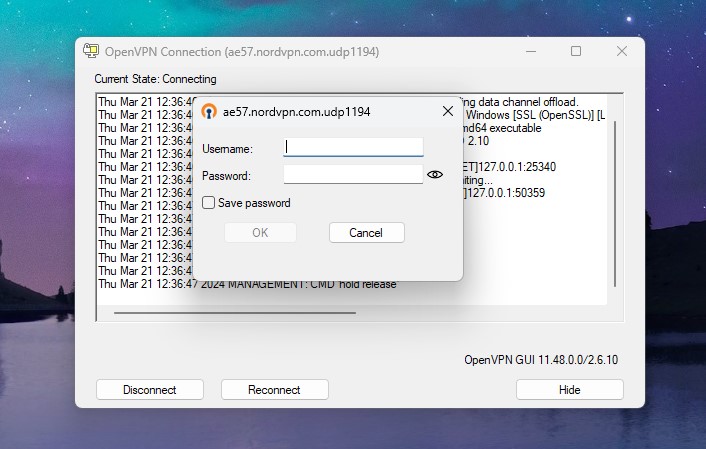Click the log's vertical scrollbar
Screen dimensions: 706x449
pos(615,204)
